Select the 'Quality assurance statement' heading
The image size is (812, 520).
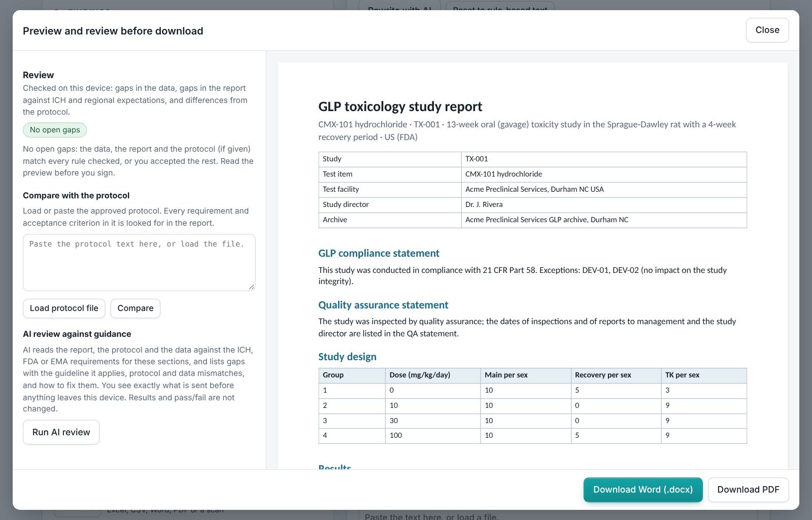tap(383, 305)
